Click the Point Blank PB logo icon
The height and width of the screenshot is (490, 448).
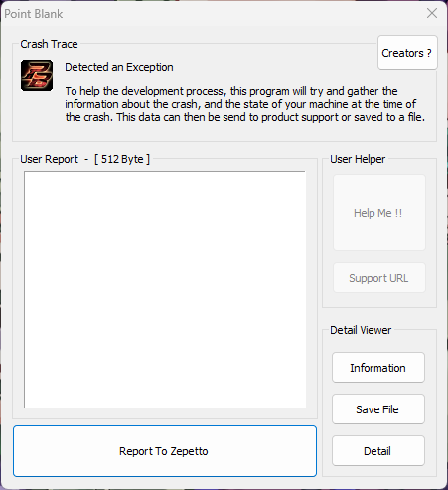(x=37, y=76)
